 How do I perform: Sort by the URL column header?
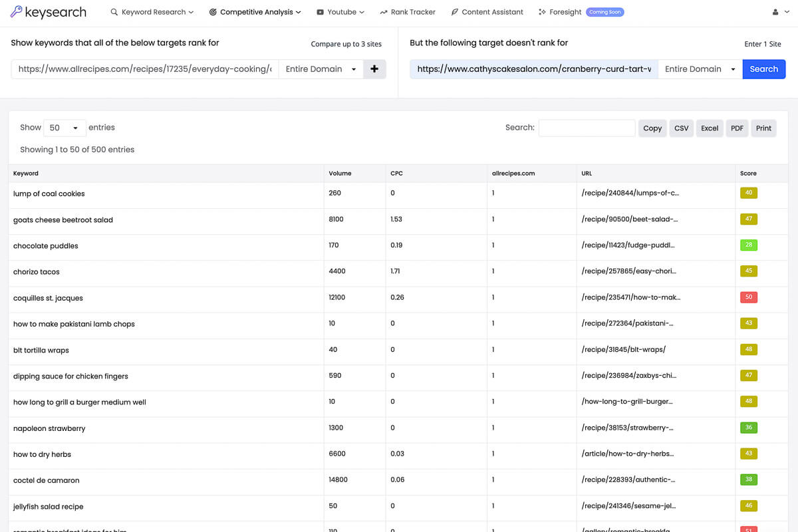[656, 173]
